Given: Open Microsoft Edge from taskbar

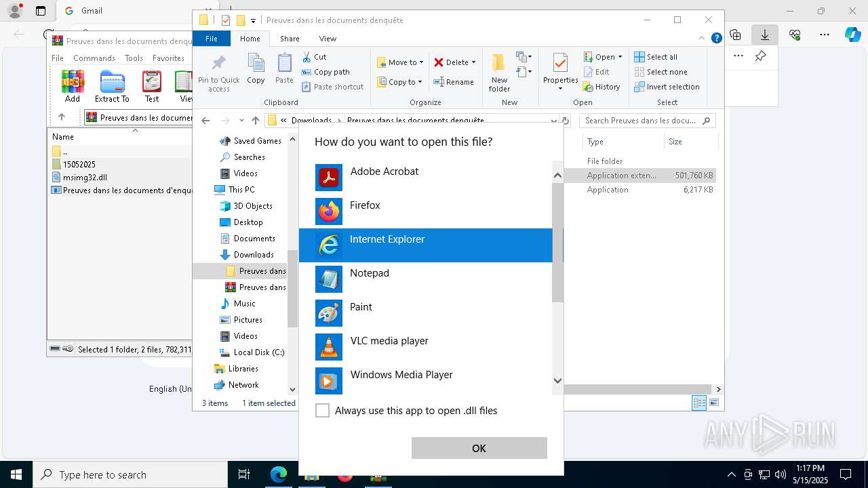Looking at the screenshot, I should tap(279, 474).
